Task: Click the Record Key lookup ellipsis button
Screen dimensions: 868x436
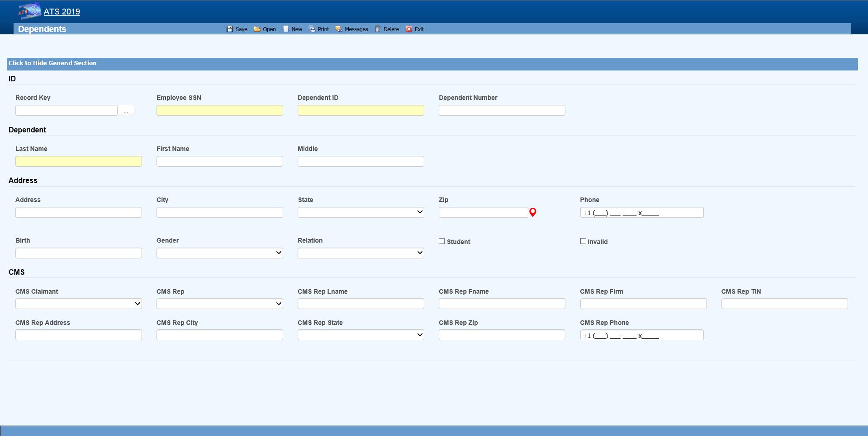Action: coord(126,111)
